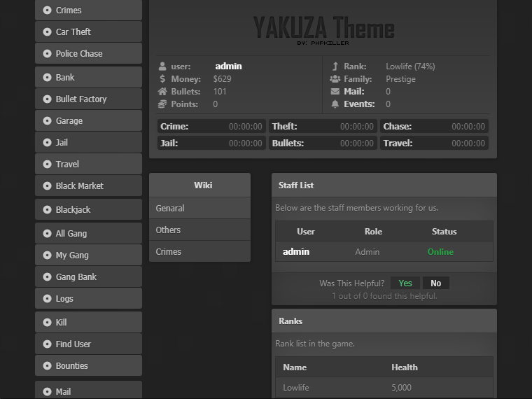Click the user profile icon
This screenshot has width=532, height=399.
[162, 66]
